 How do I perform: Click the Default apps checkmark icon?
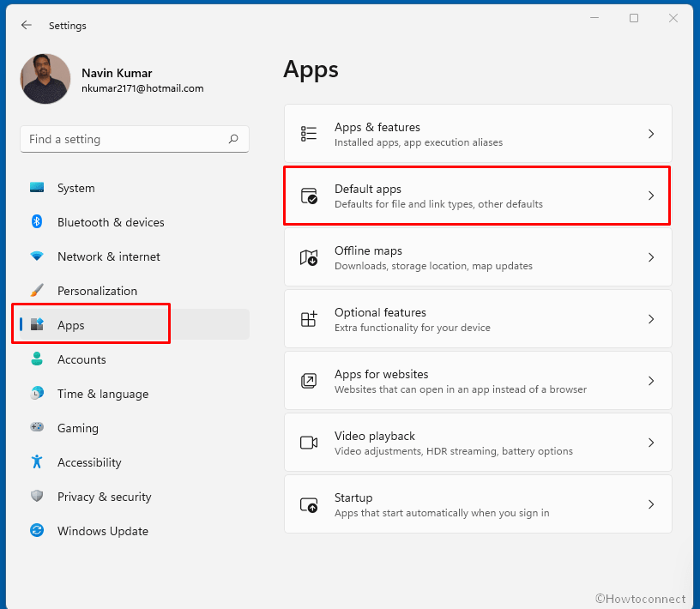(309, 196)
